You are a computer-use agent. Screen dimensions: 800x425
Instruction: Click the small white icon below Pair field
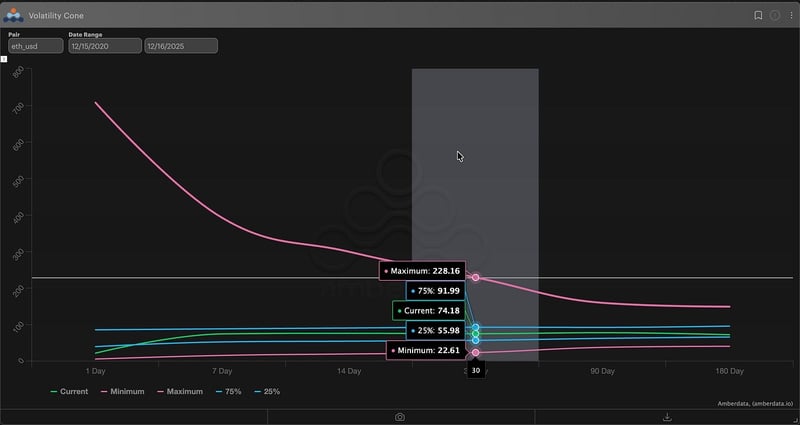[4, 59]
